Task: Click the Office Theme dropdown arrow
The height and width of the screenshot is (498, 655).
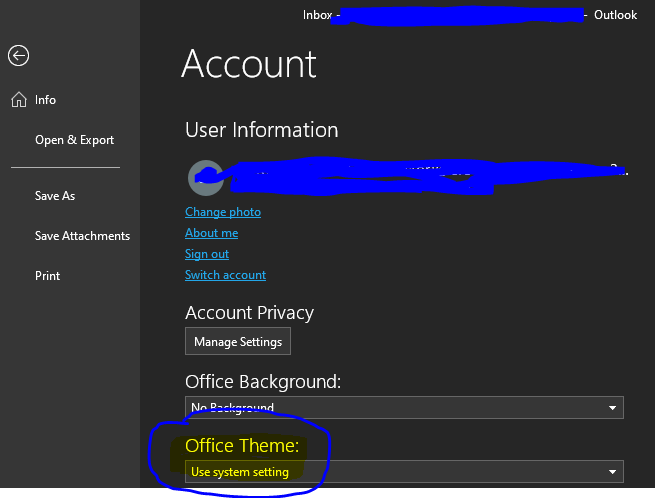Action: click(x=612, y=472)
